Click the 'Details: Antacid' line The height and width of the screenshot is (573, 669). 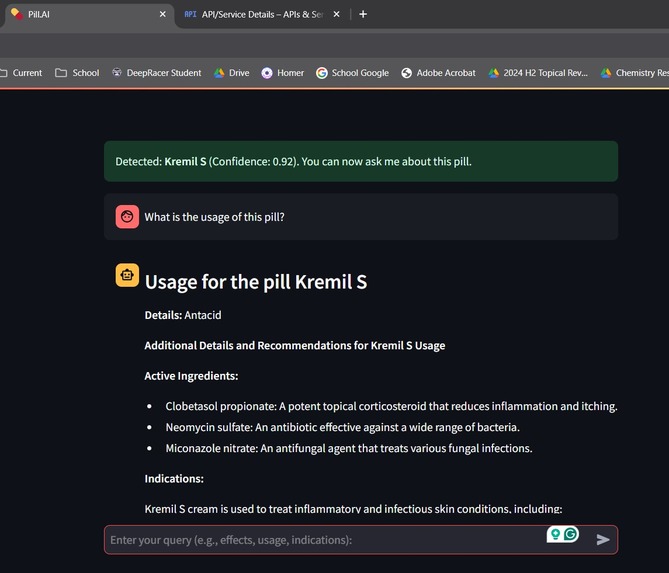tap(183, 315)
